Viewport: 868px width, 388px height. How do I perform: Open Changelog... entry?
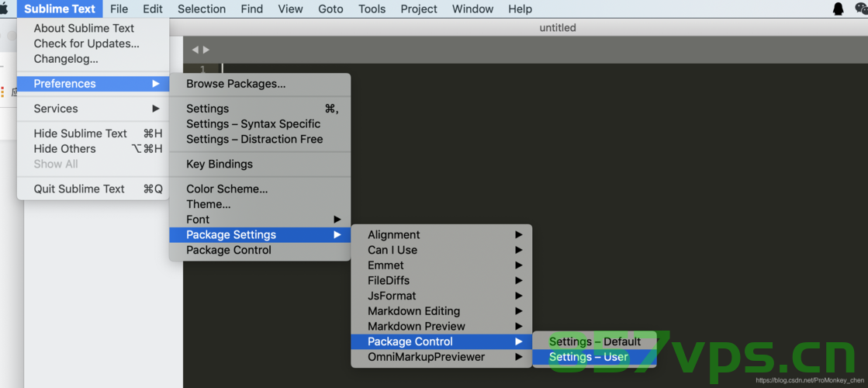coord(93,59)
